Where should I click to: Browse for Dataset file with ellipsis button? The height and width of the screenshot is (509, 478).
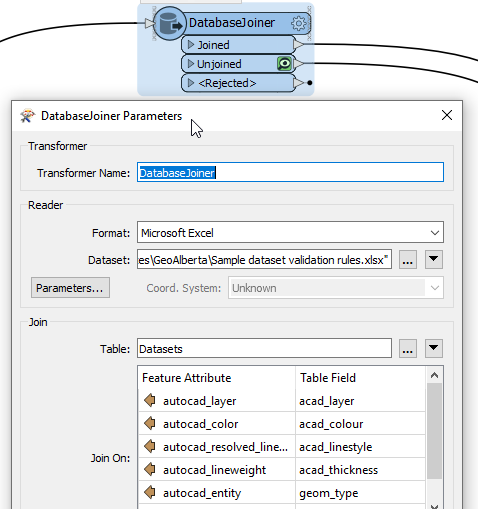pyautogui.click(x=408, y=259)
